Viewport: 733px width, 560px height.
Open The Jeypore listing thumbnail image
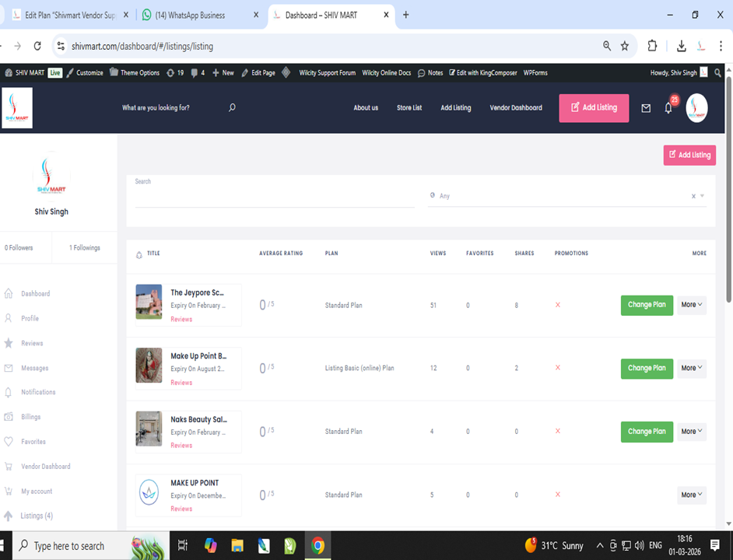pos(149,302)
